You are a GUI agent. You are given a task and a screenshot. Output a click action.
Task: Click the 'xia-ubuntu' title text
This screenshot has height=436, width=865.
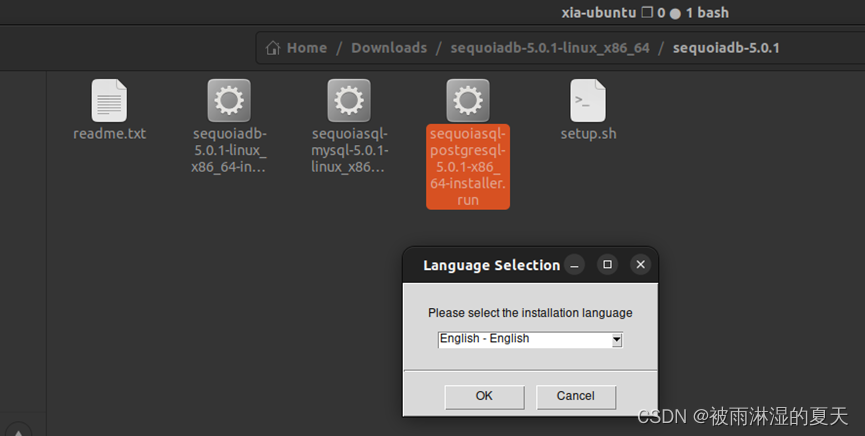click(599, 13)
